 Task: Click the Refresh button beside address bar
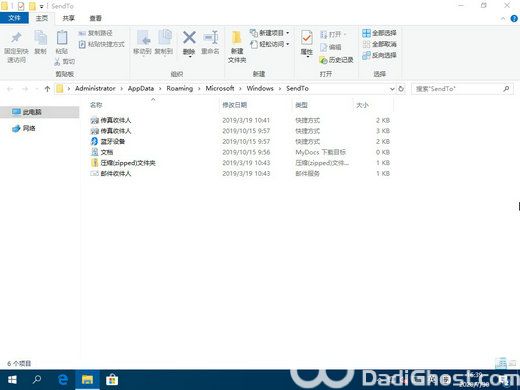pos(401,89)
